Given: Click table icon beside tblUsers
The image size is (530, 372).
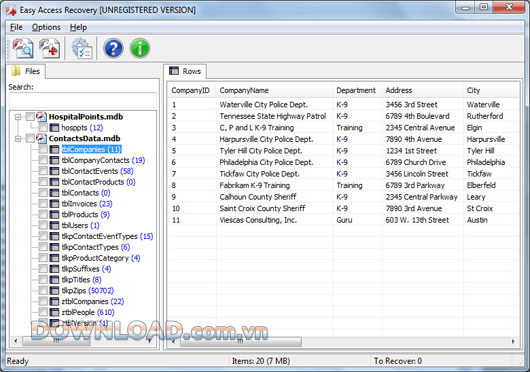Looking at the screenshot, I should point(54,225).
